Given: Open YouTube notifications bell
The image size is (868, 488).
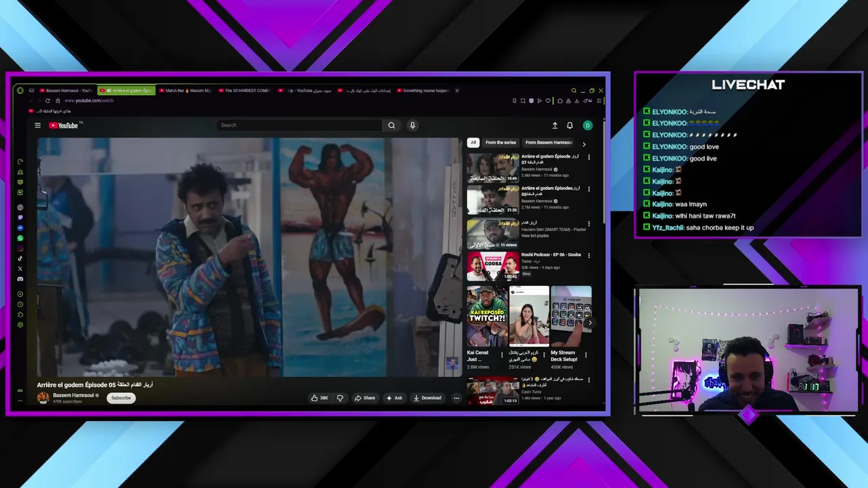Looking at the screenshot, I should [570, 125].
